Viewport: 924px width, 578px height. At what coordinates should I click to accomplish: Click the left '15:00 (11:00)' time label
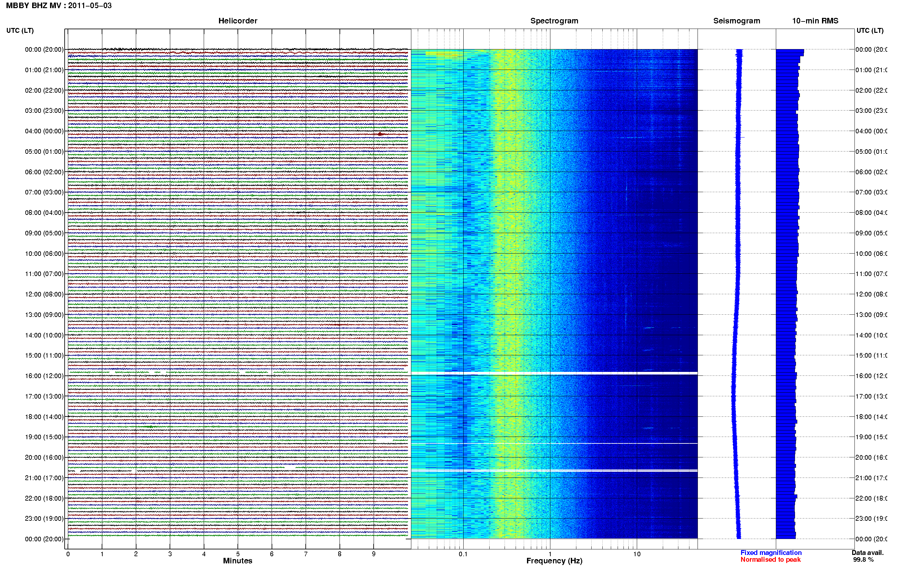coord(44,356)
